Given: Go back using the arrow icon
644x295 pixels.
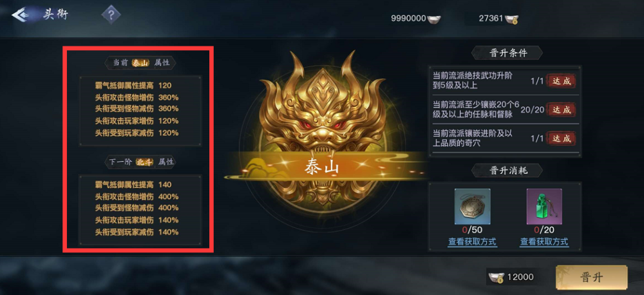Looking at the screenshot, I should pyautogui.click(x=19, y=15).
